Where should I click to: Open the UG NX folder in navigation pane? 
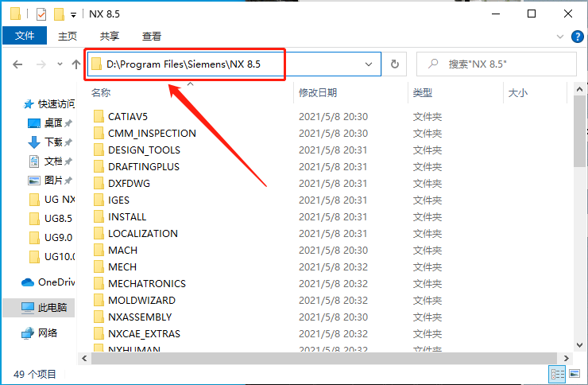(x=52, y=199)
